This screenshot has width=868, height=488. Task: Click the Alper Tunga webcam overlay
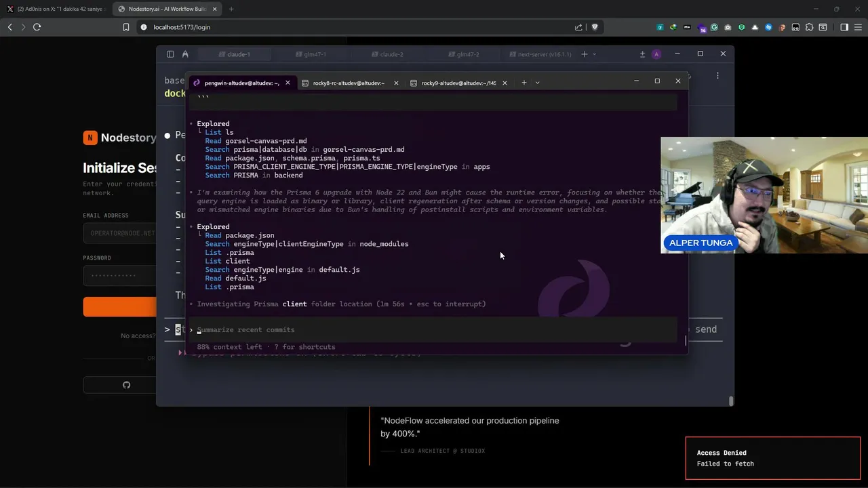[x=764, y=195]
